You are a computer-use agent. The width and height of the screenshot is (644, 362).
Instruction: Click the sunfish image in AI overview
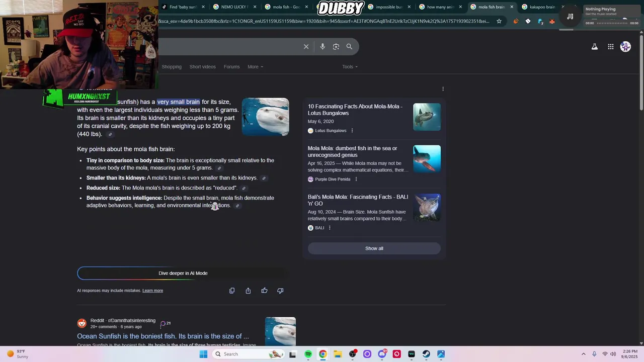tap(265, 117)
